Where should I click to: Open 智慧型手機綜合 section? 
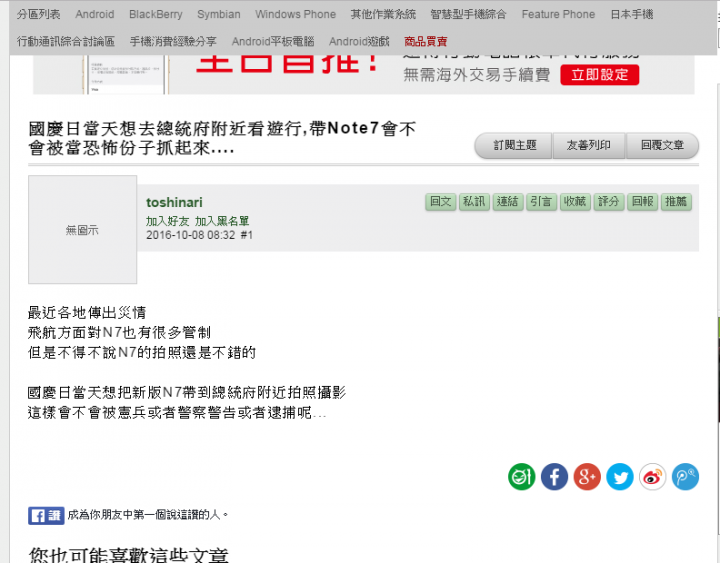click(468, 14)
